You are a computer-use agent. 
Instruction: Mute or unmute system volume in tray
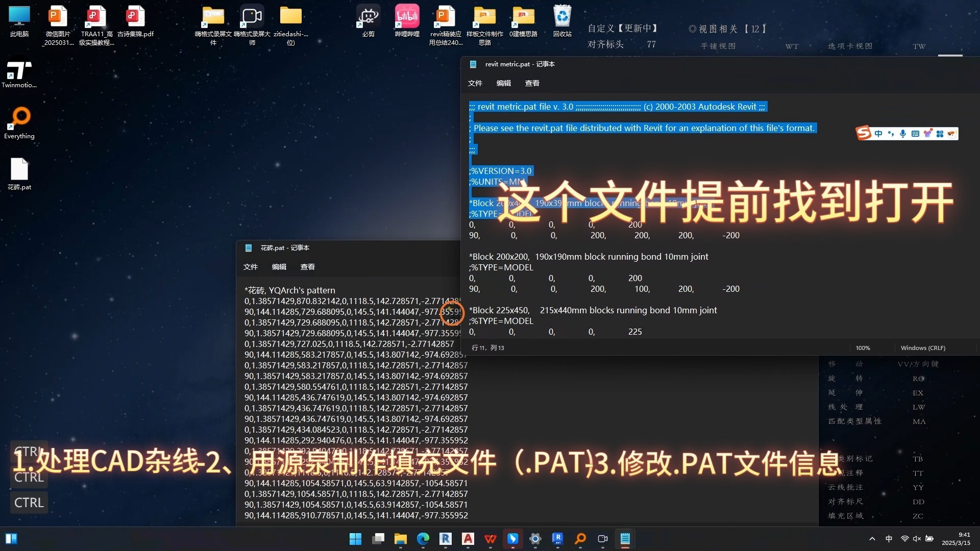[917, 539]
